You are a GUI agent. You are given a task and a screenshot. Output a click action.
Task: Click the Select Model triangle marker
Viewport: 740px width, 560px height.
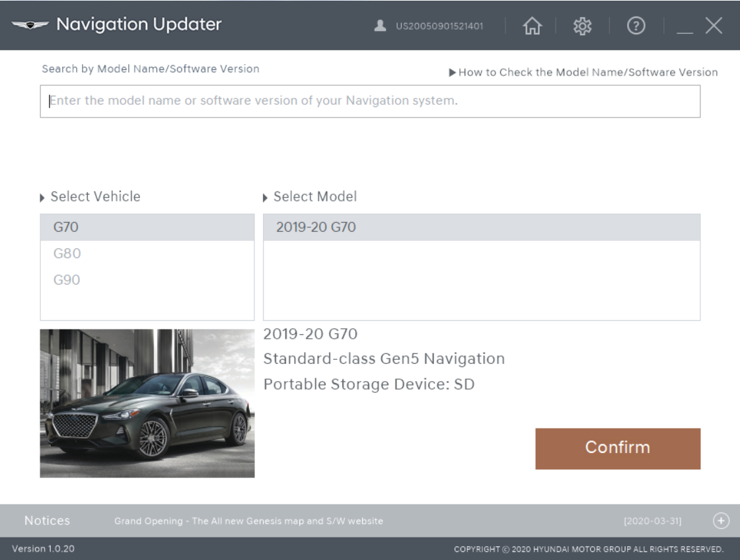[265, 197]
